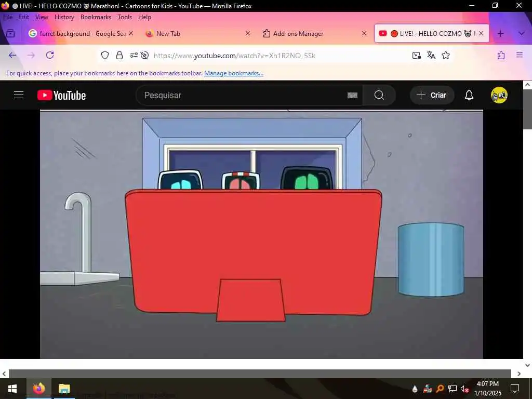Open site permissions icon in address bar
The height and width of the screenshot is (399, 532).
coord(134,55)
